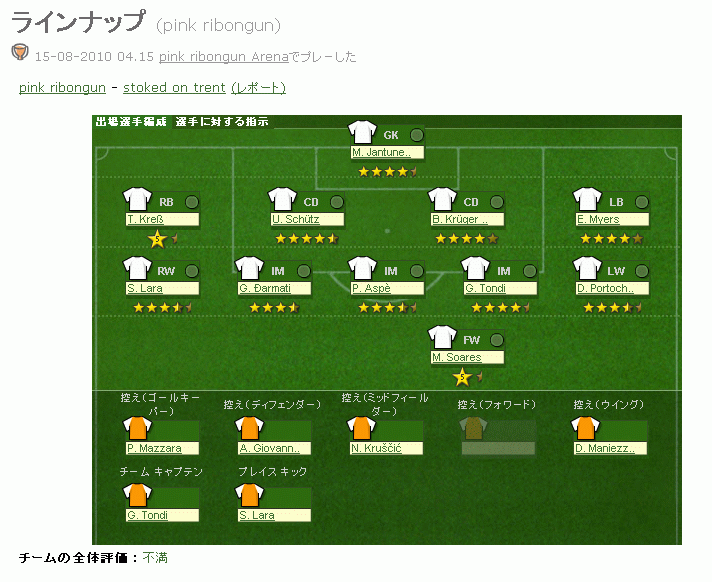Open player D. Portoch.. name link
712x582 pixels.
606,289
